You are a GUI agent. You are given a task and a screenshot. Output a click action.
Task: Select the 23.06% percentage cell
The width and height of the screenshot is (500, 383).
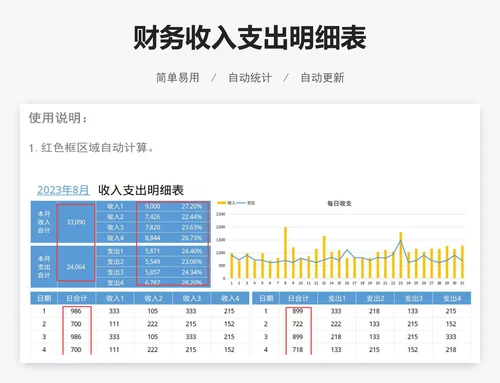coord(192,262)
